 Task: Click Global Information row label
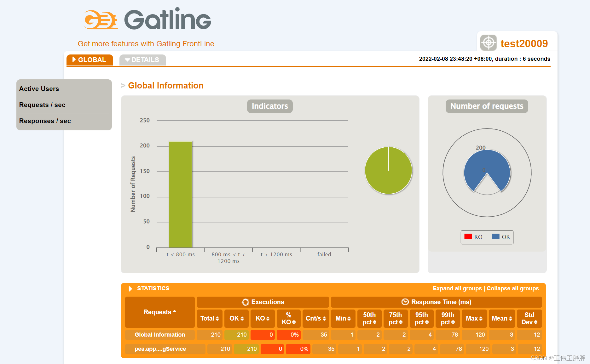[160, 335]
